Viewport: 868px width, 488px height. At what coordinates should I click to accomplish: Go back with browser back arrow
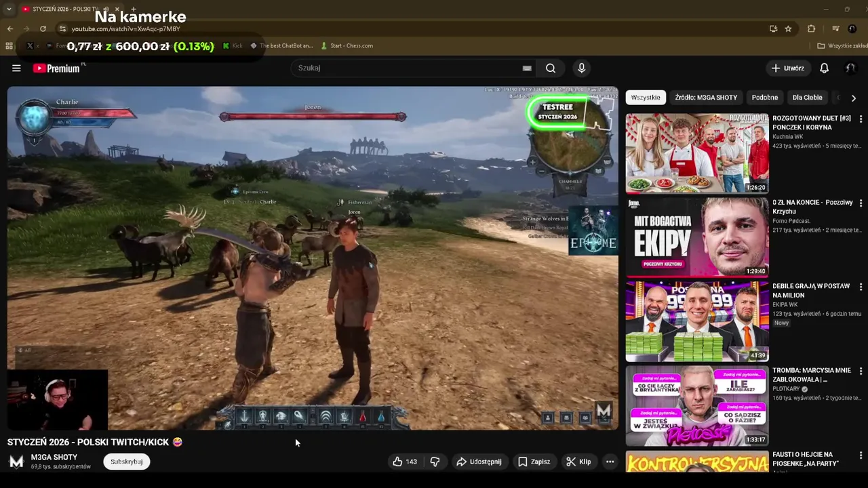[x=9, y=28]
